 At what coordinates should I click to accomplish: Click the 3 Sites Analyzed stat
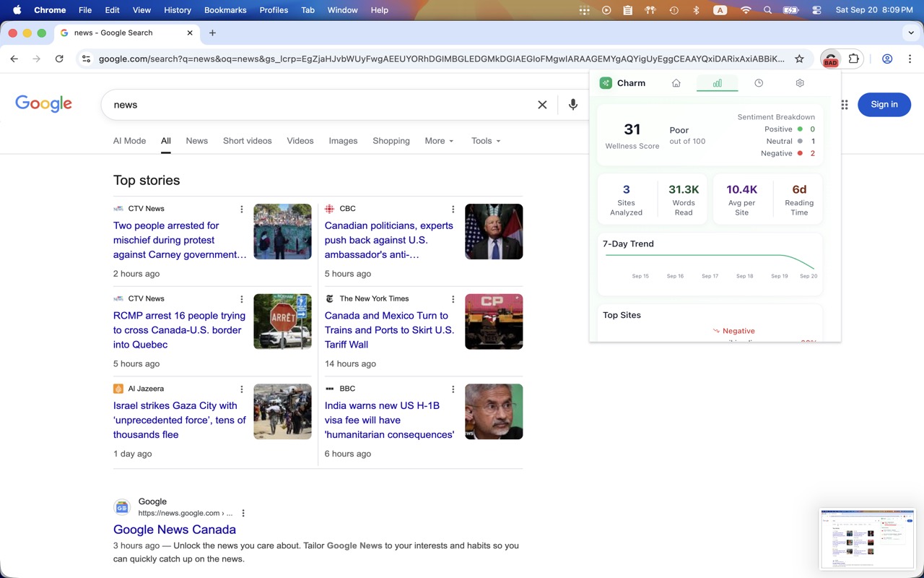(x=626, y=199)
